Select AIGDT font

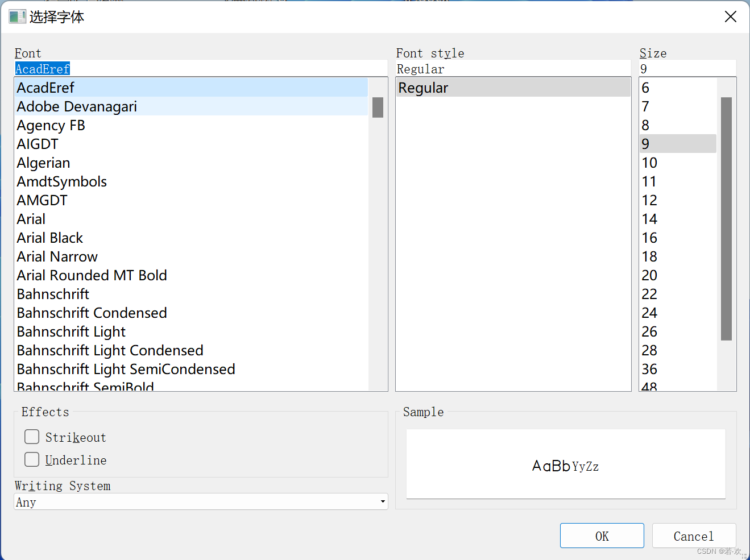(191, 144)
